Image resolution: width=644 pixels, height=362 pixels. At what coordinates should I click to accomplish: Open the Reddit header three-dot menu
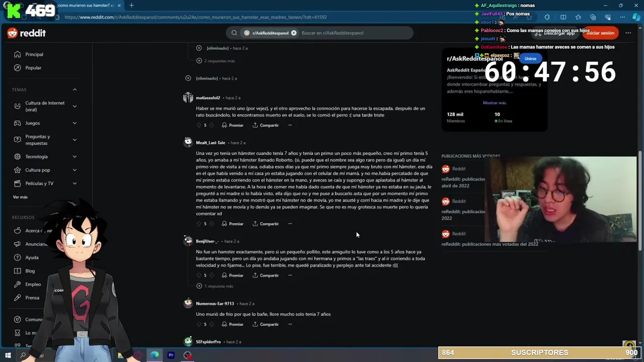628,33
